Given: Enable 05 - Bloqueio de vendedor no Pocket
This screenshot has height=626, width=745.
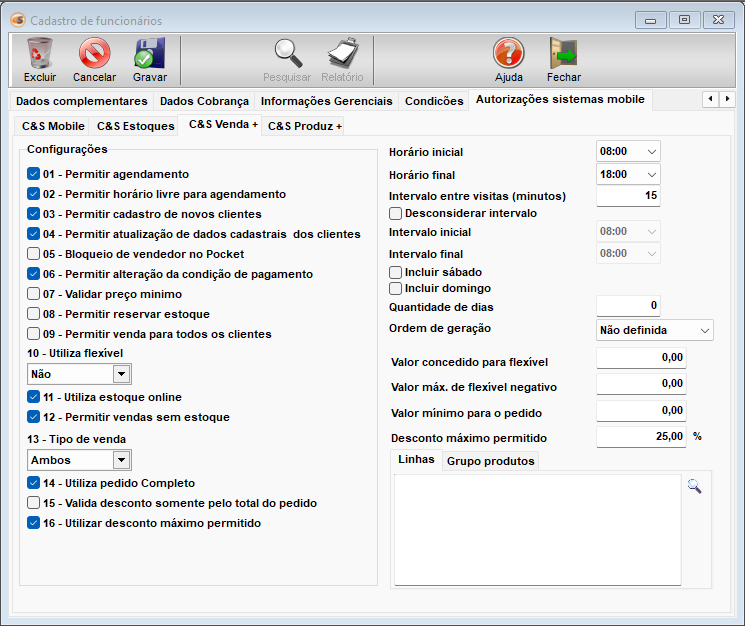Looking at the screenshot, I should [33, 254].
